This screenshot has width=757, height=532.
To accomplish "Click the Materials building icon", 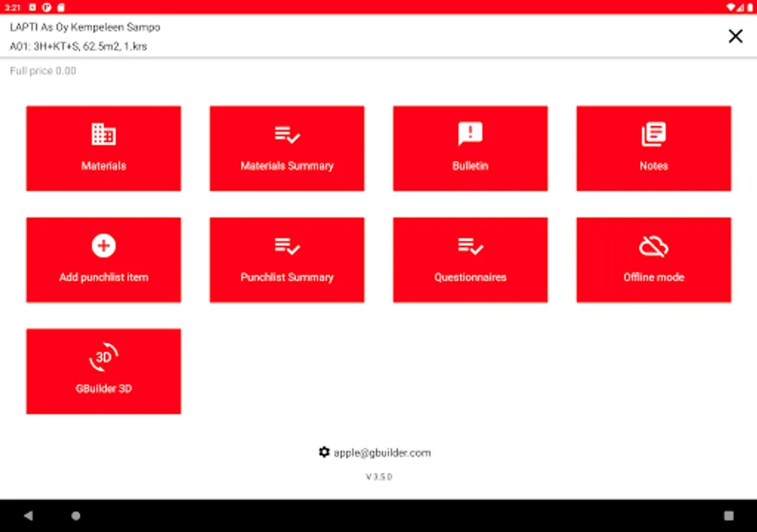I will click(x=103, y=134).
